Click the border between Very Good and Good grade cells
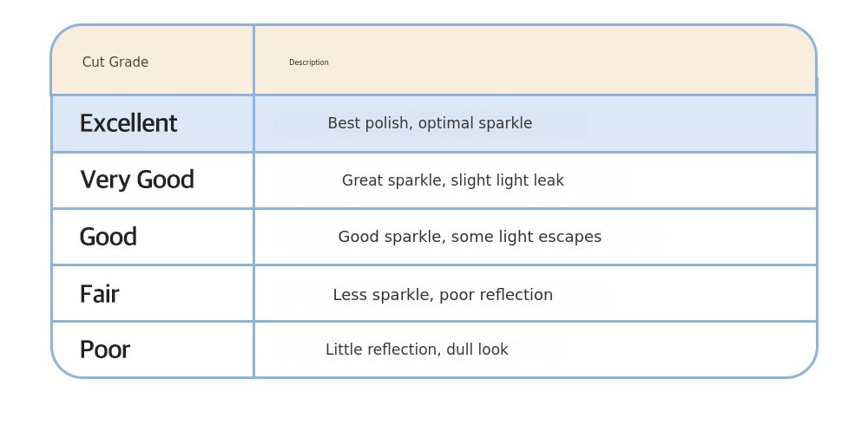Viewport: 868px width, 425px height. point(152,208)
